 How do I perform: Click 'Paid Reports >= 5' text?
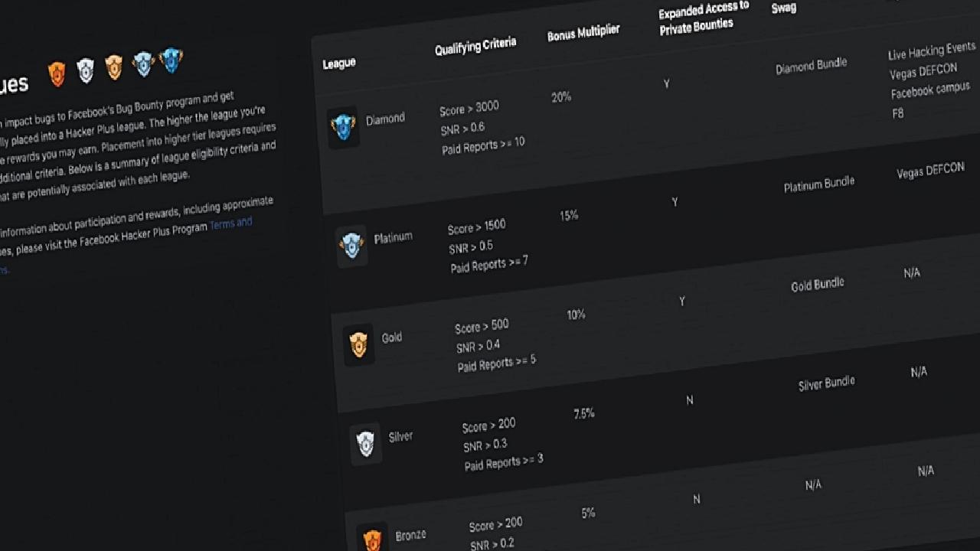coord(497,364)
